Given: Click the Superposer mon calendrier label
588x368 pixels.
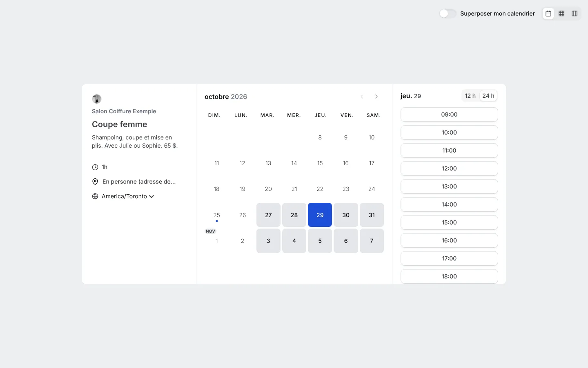Looking at the screenshot, I should [x=497, y=13].
